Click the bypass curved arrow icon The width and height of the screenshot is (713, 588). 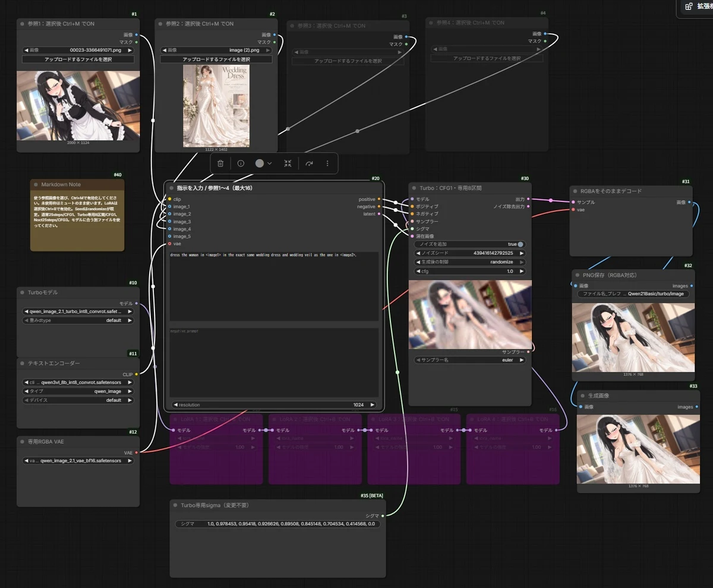pos(309,163)
